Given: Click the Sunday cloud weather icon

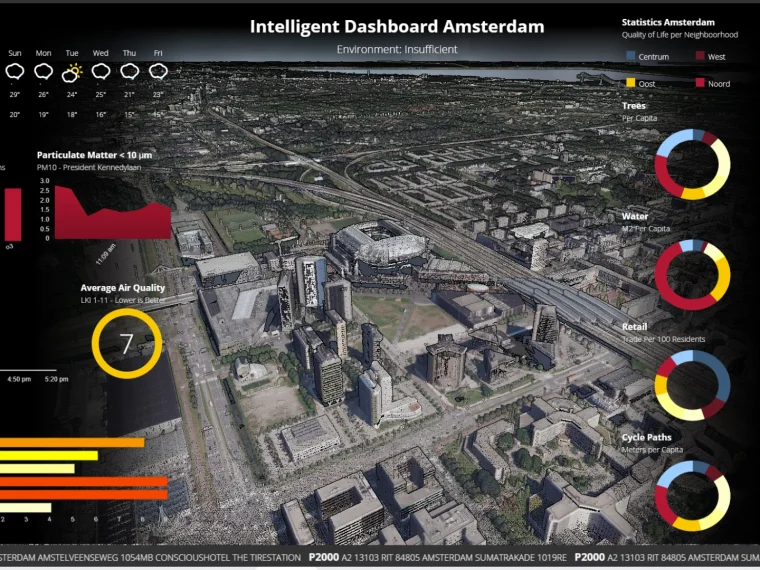Looking at the screenshot, I should [x=15, y=72].
